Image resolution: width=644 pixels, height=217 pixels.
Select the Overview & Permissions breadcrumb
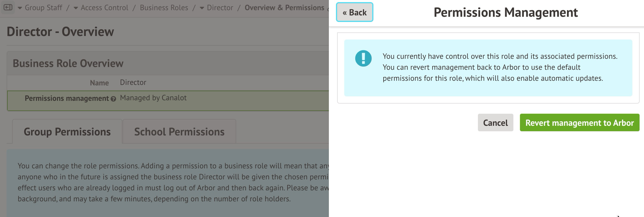click(x=284, y=8)
